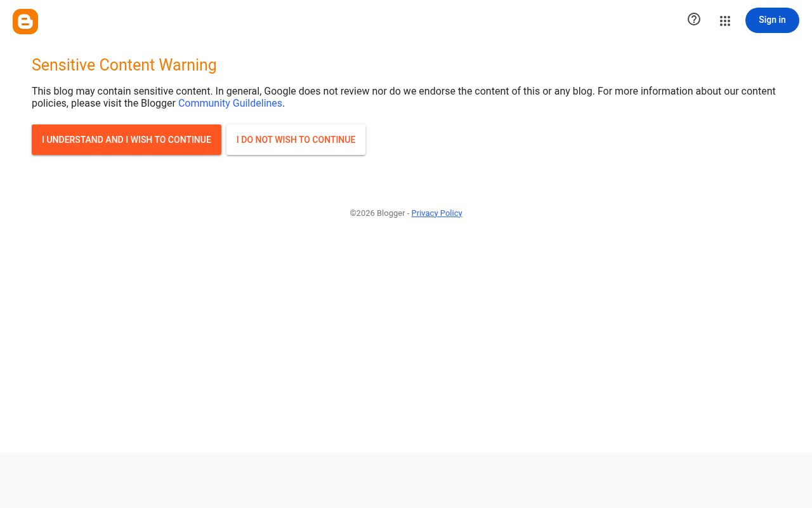Click the ©2026 Blogger copyright text
The image size is (812, 508).
tap(377, 213)
